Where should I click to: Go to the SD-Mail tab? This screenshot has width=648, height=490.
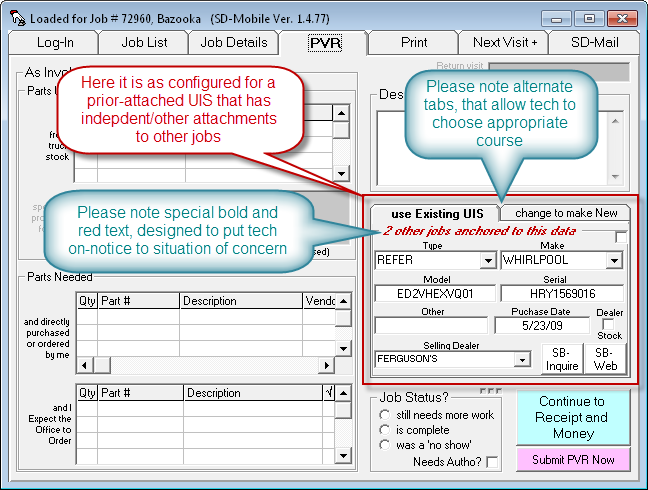click(x=595, y=42)
